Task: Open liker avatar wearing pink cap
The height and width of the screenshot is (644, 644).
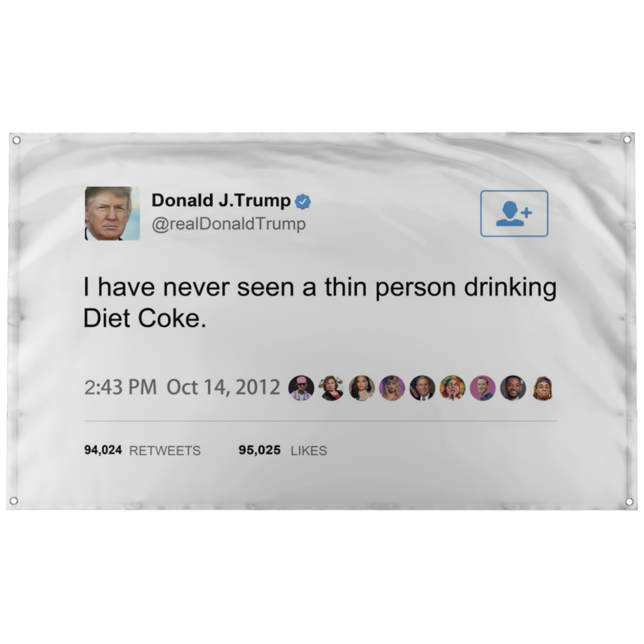Action: 301,388
